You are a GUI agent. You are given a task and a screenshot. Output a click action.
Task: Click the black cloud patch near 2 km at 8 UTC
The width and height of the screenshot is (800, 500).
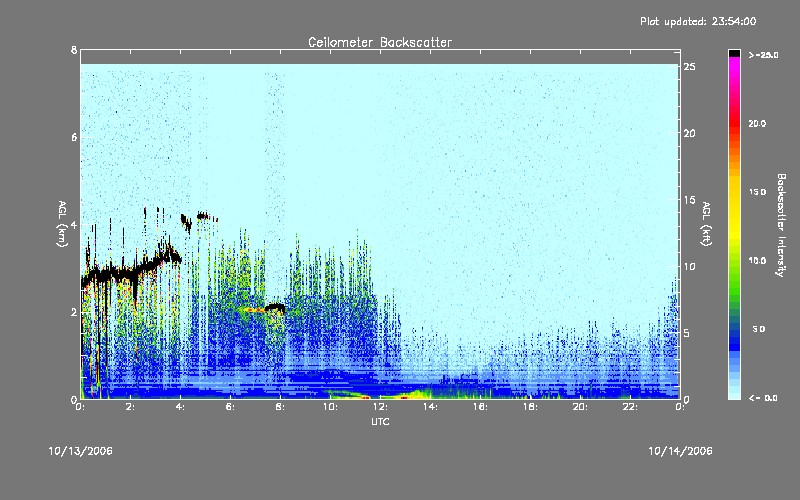point(276,308)
